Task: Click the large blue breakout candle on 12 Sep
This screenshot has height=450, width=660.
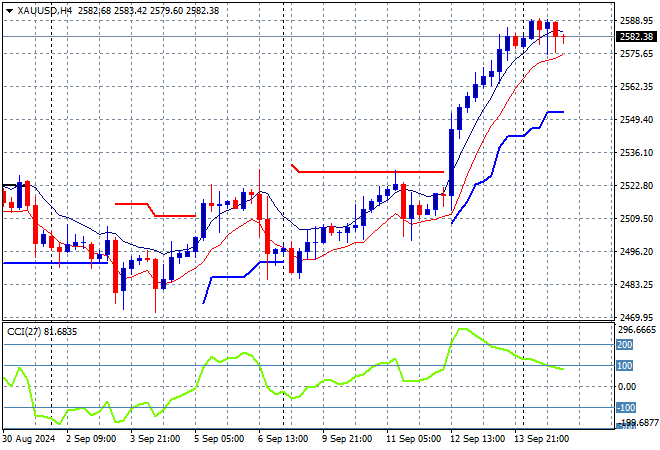Action: pyautogui.click(x=452, y=162)
